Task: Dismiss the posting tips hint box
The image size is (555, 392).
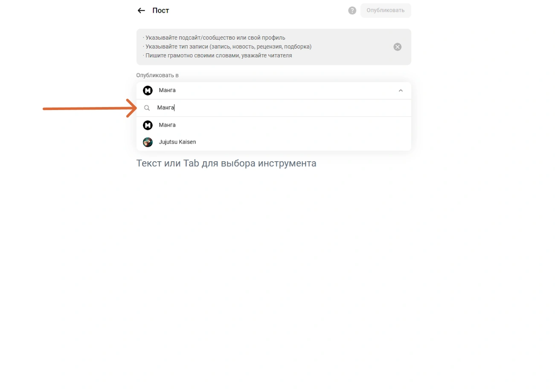Action: (397, 47)
